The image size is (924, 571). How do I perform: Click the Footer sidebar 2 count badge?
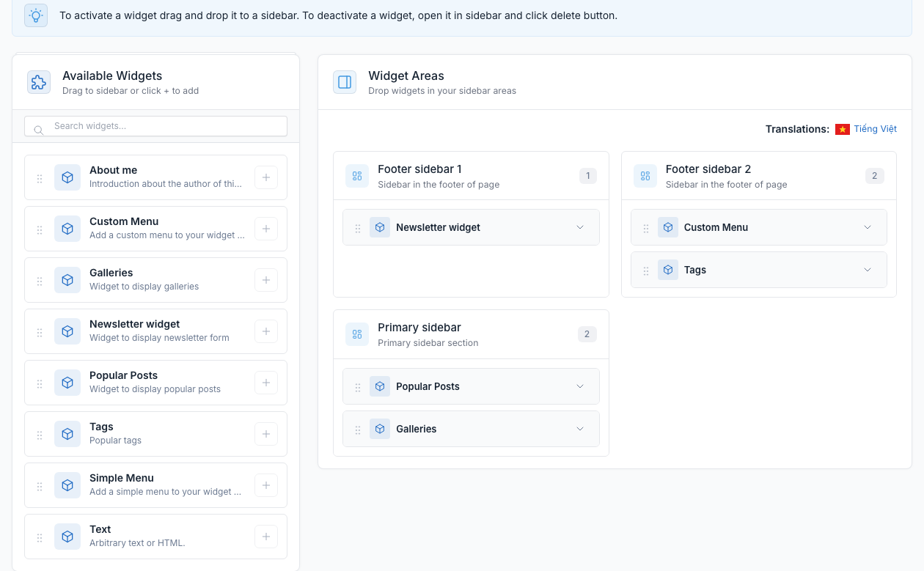click(x=875, y=176)
